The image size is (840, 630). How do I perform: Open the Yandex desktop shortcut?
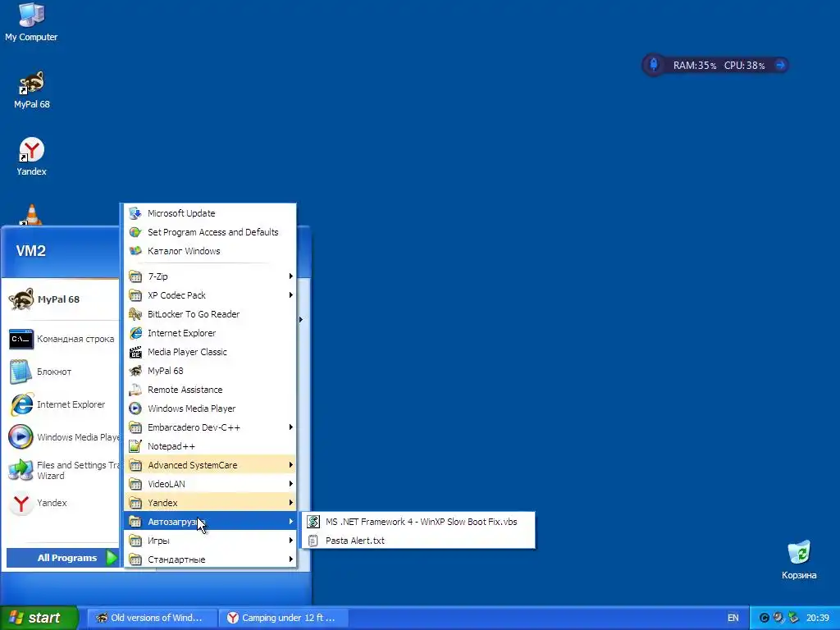point(31,157)
